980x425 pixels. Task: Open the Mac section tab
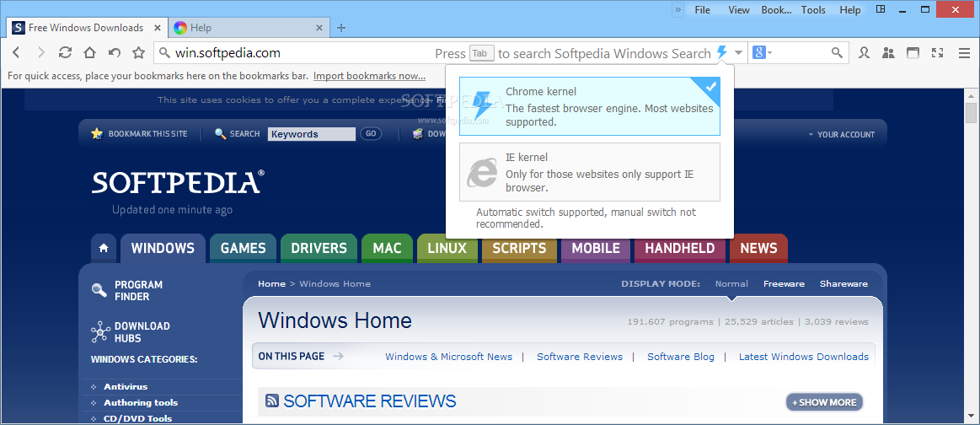[x=387, y=248]
